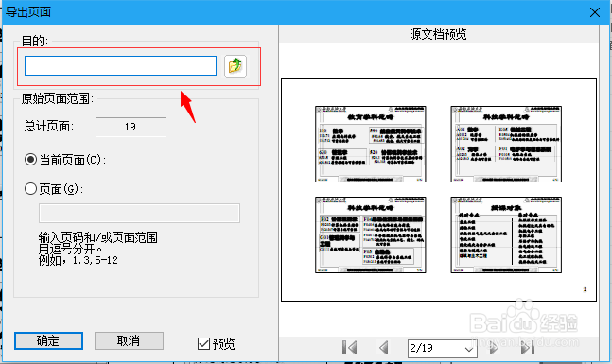Toggle the 预览 checkbox
This screenshot has height=364, width=612.
click(203, 344)
